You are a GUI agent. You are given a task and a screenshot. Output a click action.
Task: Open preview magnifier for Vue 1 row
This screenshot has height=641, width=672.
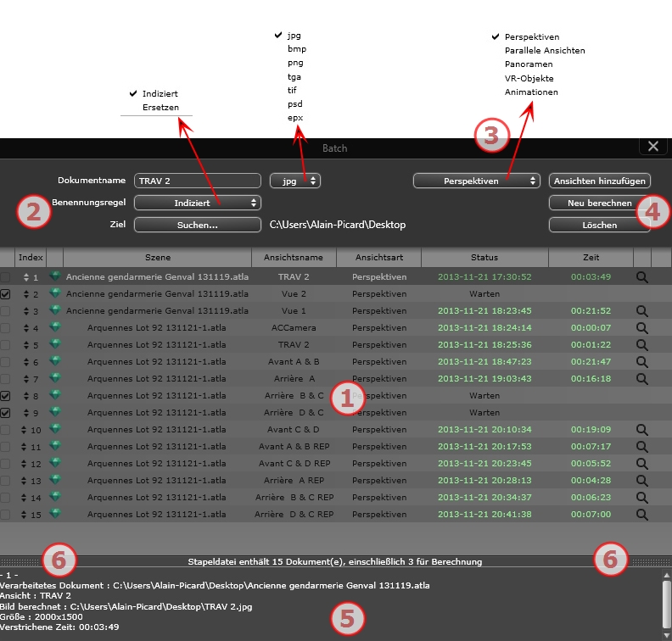pos(641,310)
